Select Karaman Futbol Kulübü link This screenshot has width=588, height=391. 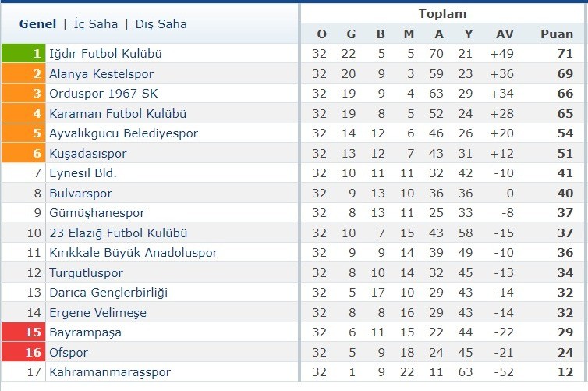pyautogui.click(x=118, y=114)
